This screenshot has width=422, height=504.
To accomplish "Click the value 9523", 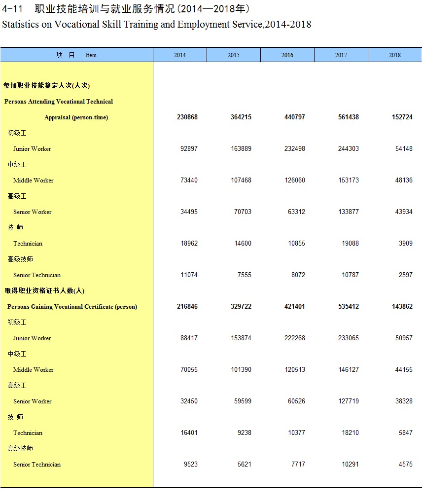I will click(191, 464).
